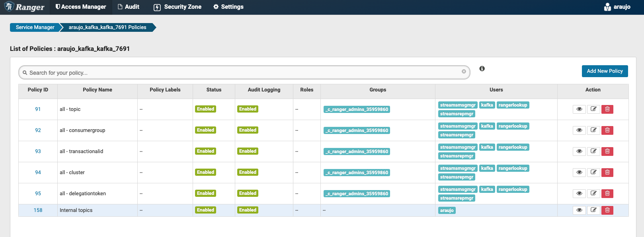Click the Add New Policy button
The width and height of the screenshot is (644, 237).
tap(605, 71)
